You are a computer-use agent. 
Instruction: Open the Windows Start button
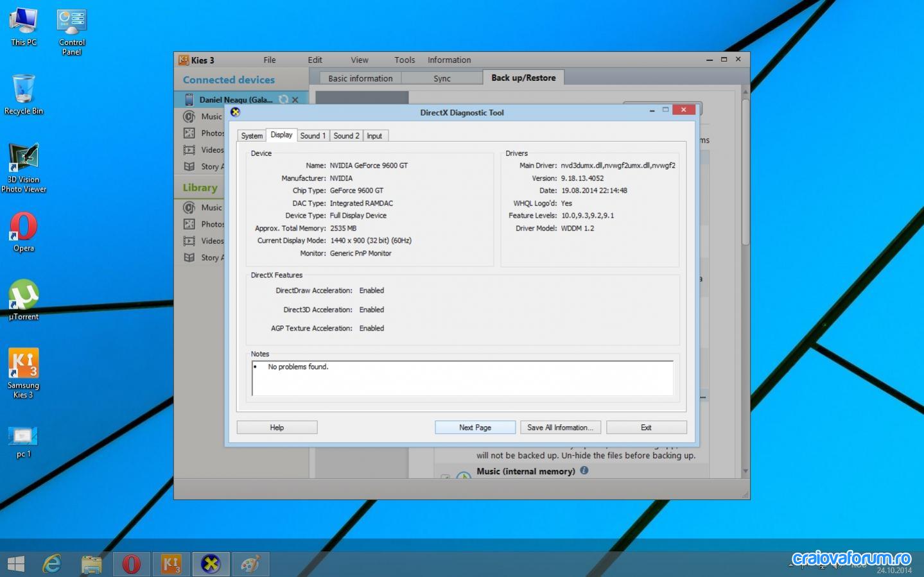pyautogui.click(x=16, y=564)
